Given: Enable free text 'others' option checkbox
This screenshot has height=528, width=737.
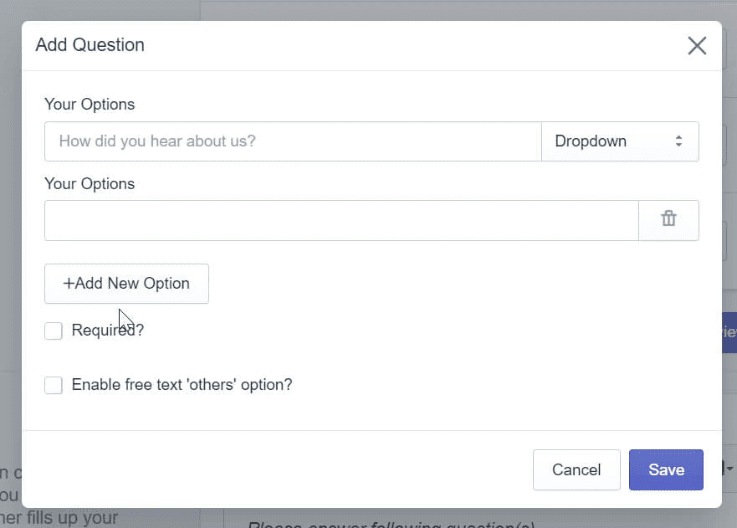Looking at the screenshot, I should (54, 385).
